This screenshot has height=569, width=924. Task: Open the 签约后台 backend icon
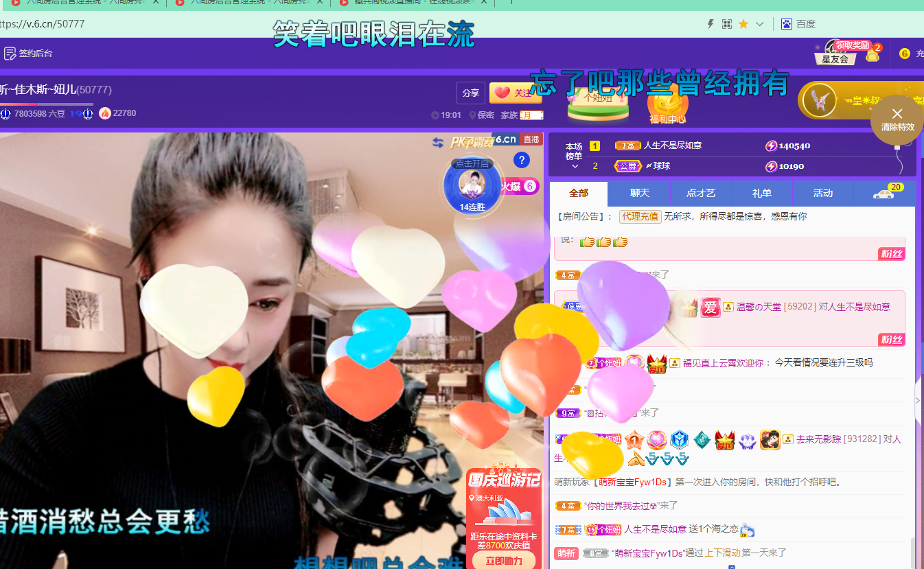[x=10, y=53]
